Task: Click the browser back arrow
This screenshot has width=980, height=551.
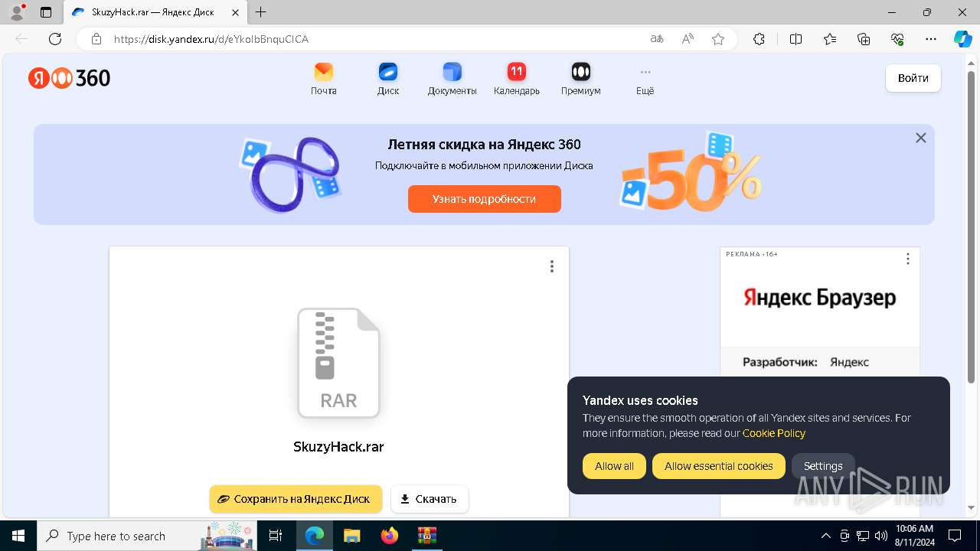Action: pos(21,39)
